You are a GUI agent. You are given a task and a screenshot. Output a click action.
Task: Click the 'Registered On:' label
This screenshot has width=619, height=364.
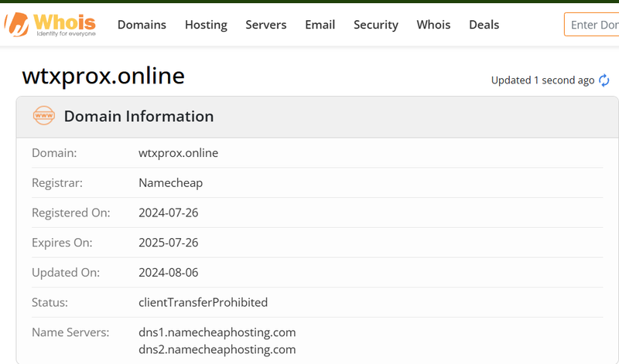(71, 213)
